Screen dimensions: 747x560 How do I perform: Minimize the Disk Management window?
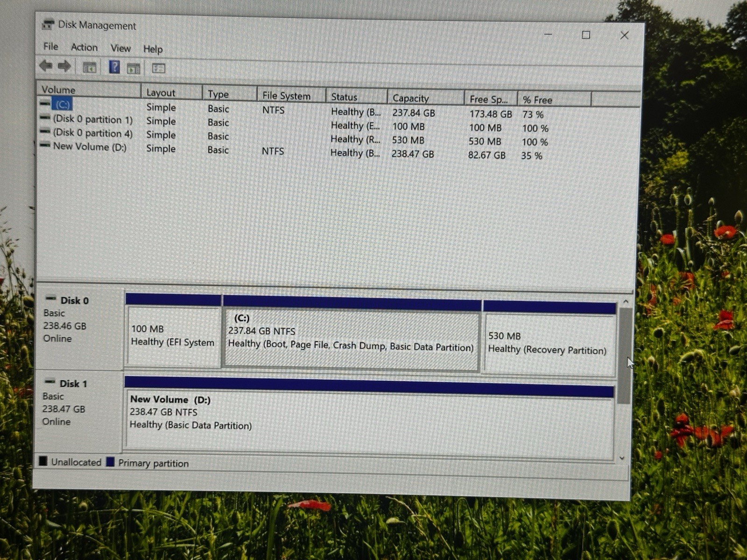tap(548, 34)
